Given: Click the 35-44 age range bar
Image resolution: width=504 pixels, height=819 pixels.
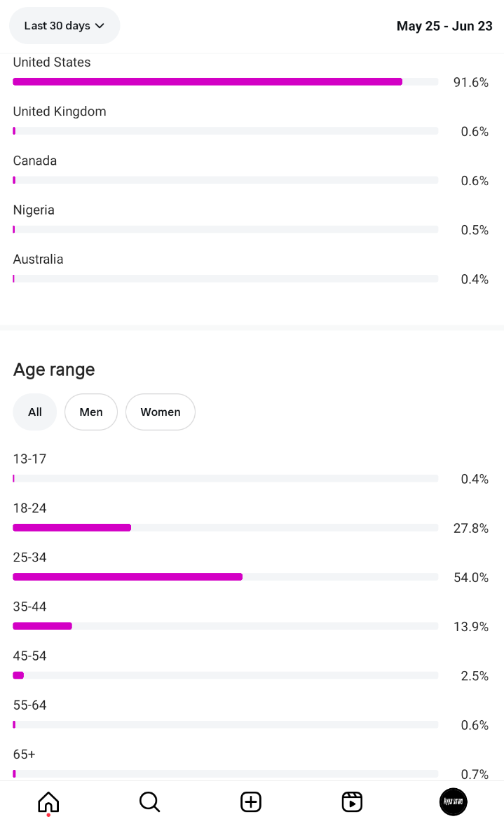Looking at the screenshot, I should coord(226,625).
